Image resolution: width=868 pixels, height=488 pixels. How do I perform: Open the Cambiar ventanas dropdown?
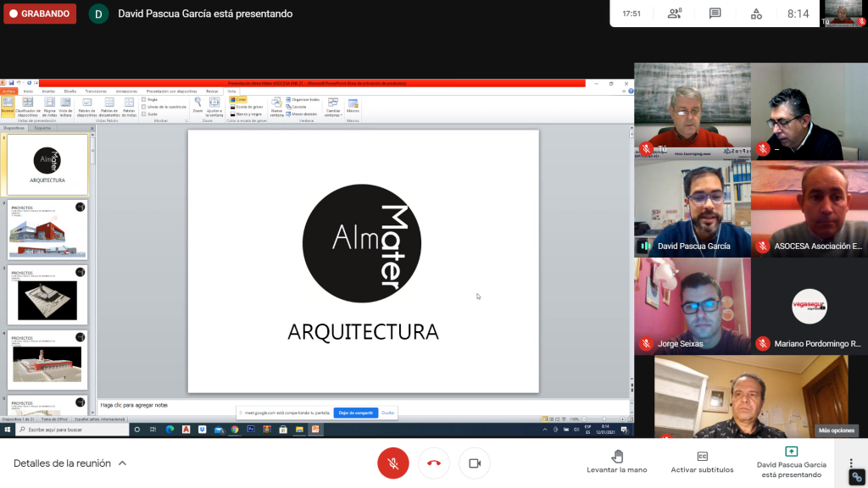[332, 107]
